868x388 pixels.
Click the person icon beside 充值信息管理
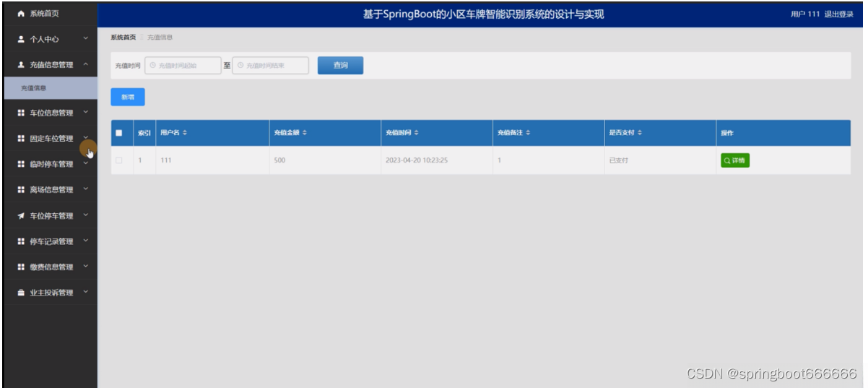coord(21,65)
